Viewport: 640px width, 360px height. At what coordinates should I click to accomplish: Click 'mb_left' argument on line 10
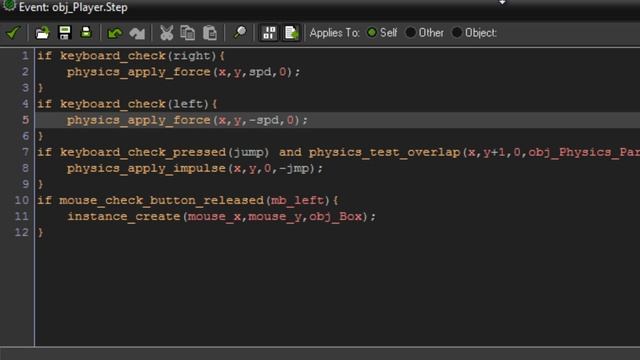click(x=297, y=200)
